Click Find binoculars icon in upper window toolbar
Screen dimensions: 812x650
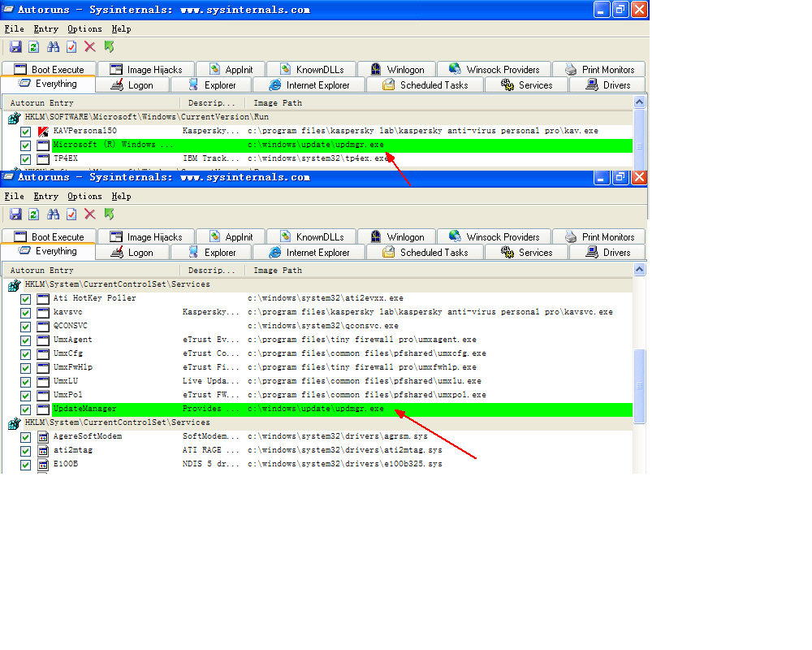tap(53, 47)
